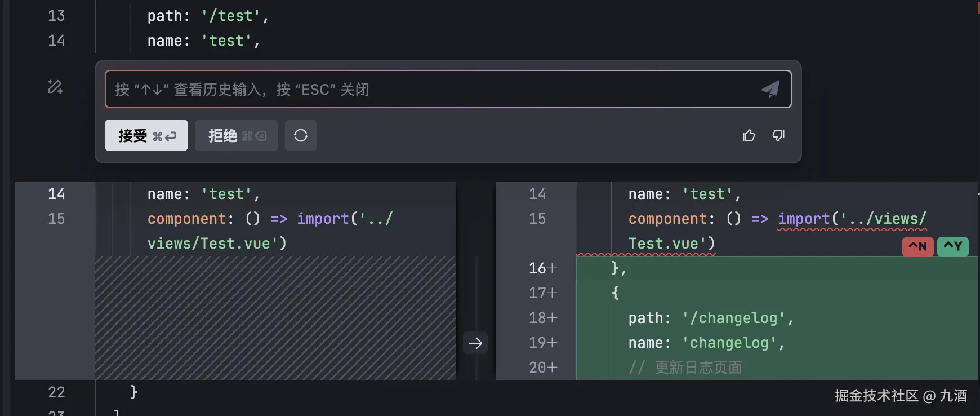
Task: Focus the AI prompt input field
Action: point(428,89)
